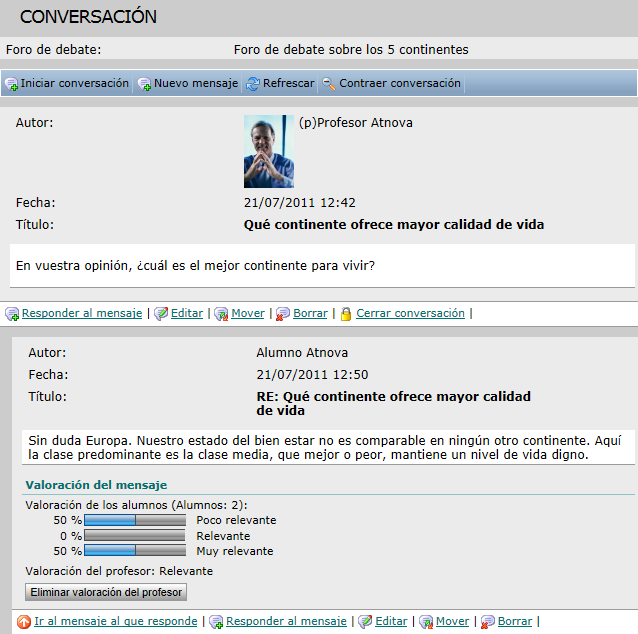Click the author name (p)Profesor Atnova

click(356, 123)
